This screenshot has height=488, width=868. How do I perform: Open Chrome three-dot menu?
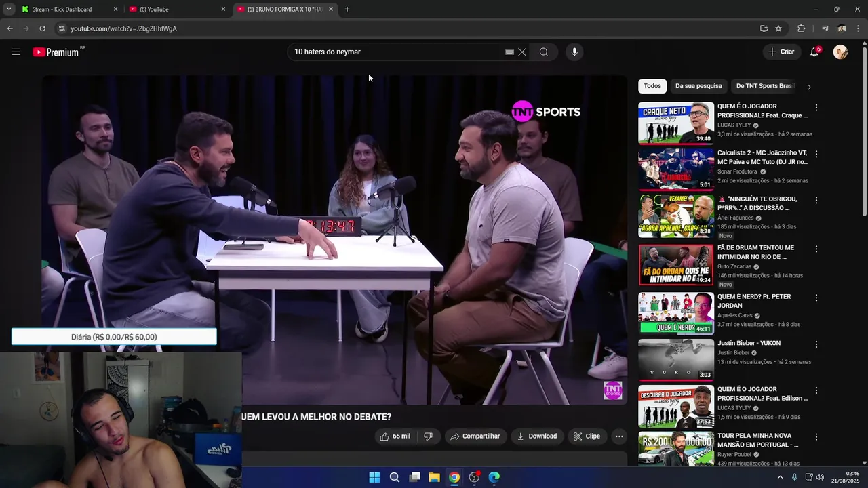859,28
